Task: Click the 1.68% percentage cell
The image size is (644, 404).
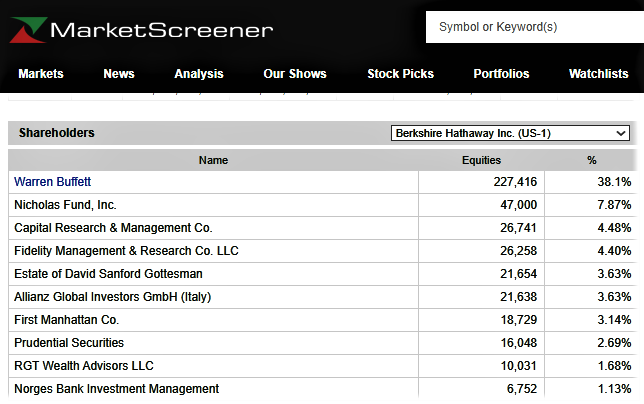Action: click(614, 366)
